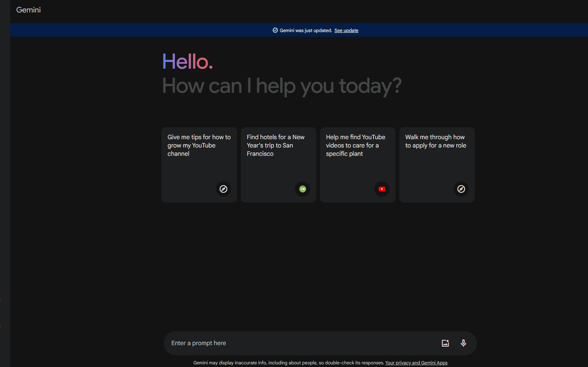Click the inaccurate info disclaimer text
This screenshot has width=588, height=367.
point(289,363)
